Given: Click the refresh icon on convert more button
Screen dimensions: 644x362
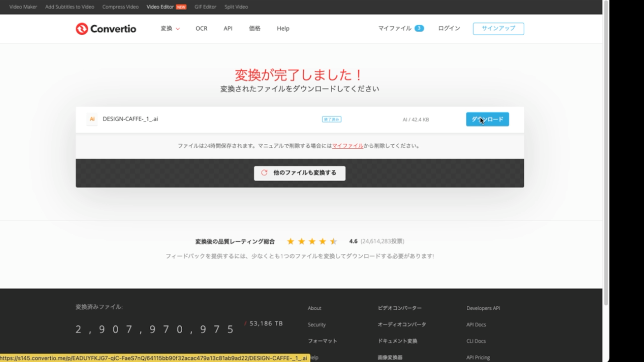Looking at the screenshot, I should click(264, 172).
